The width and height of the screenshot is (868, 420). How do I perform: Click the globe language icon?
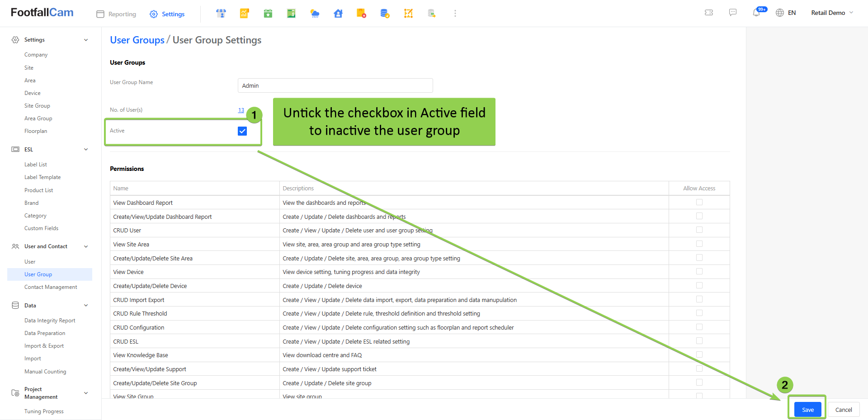(x=780, y=13)
